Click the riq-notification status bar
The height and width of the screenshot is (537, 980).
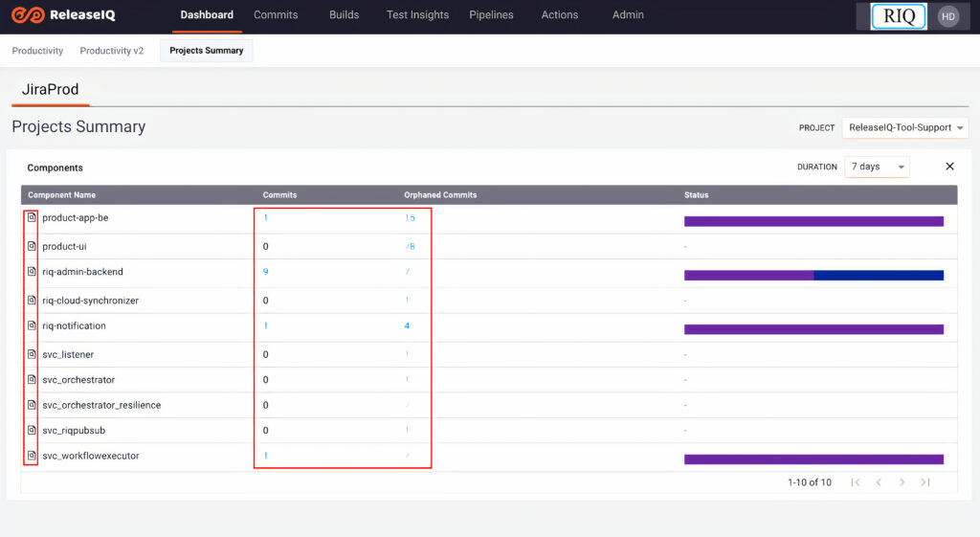tap(813, 329)
